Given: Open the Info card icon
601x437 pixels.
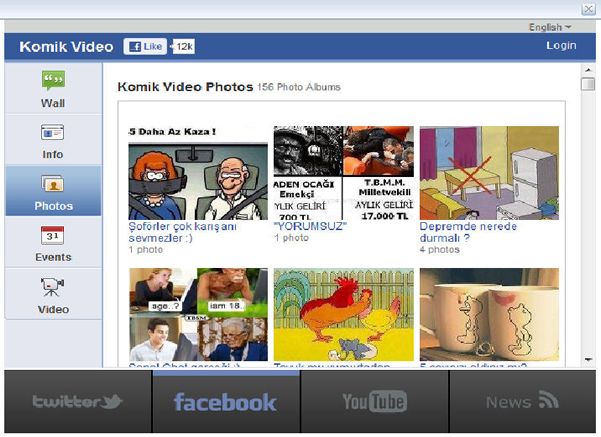Looking at the screenshot, I should [53, 132].
